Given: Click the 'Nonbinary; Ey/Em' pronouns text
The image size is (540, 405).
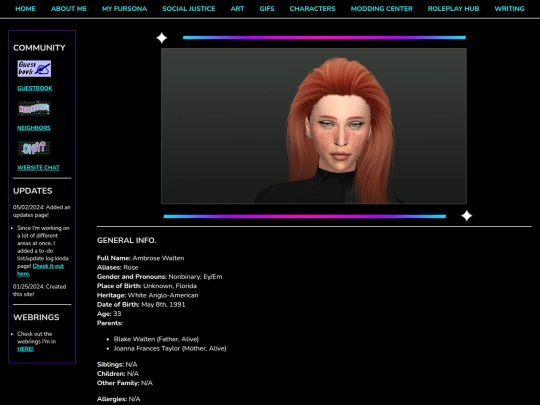Looking at the screenshot, I should point(195,277).
